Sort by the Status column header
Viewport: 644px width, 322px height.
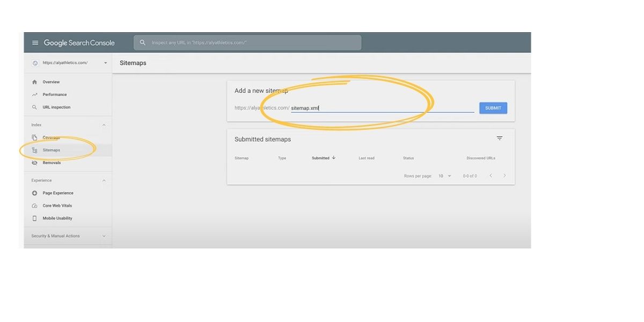click(408, 158)
